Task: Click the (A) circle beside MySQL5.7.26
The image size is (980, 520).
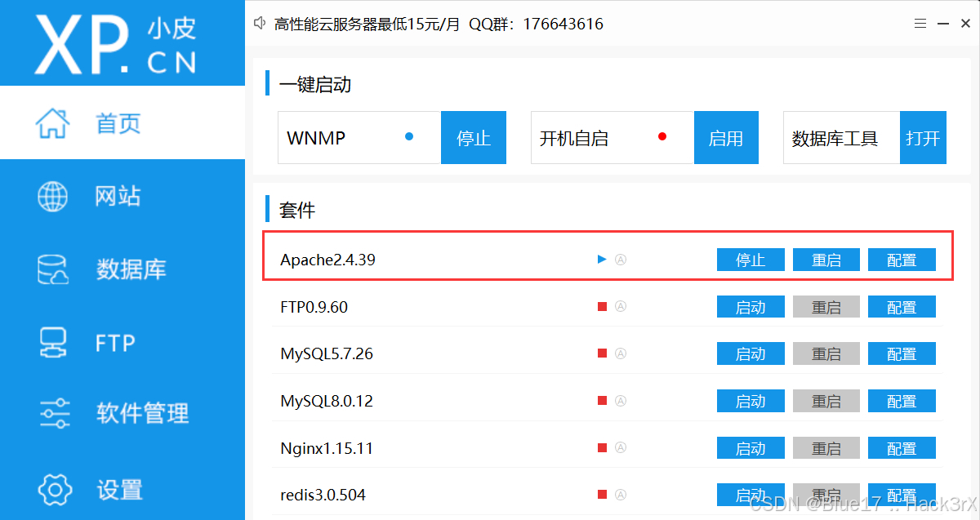Action: (x=621, y=353)
